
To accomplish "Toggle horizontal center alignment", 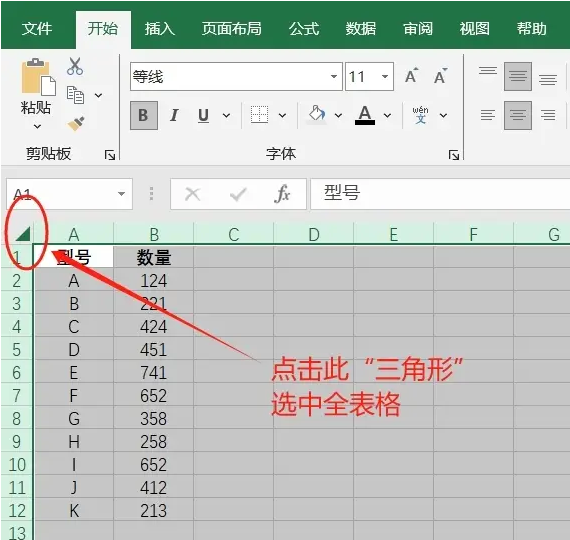I will click(518, 116).
